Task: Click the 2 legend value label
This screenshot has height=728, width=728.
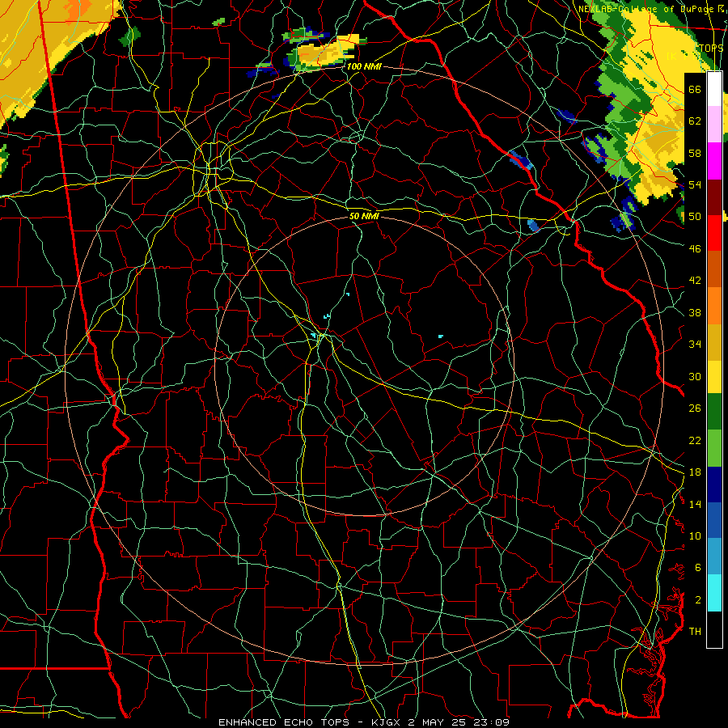Action: [698, 600]
